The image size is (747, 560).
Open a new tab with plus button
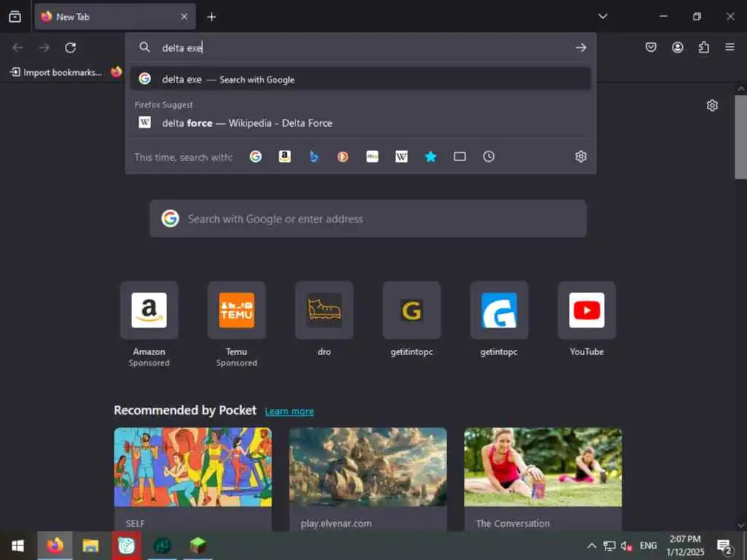point(212,17)
